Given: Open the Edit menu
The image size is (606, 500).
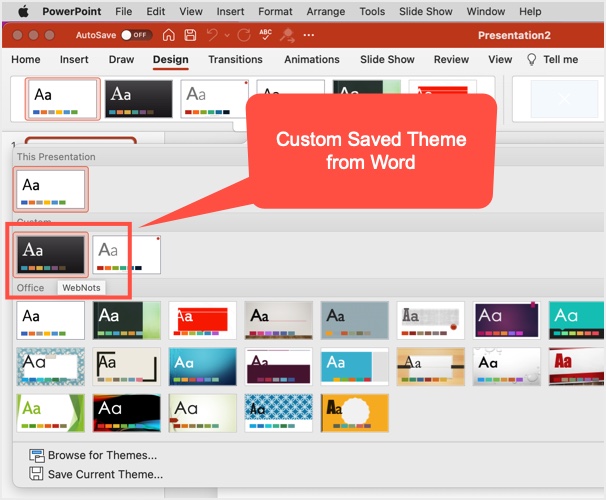Looking at the screenshot, I should (x=155, y=12).
